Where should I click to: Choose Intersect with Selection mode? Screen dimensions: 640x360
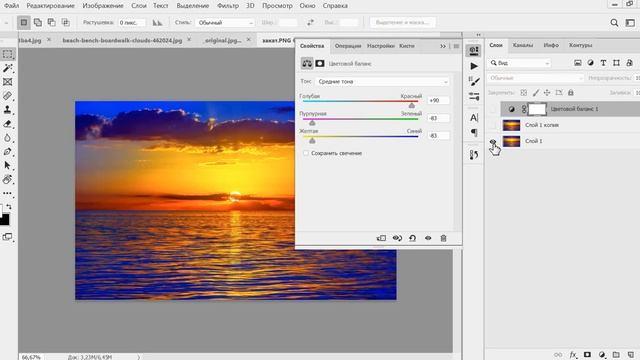click(x=65, y=22)
